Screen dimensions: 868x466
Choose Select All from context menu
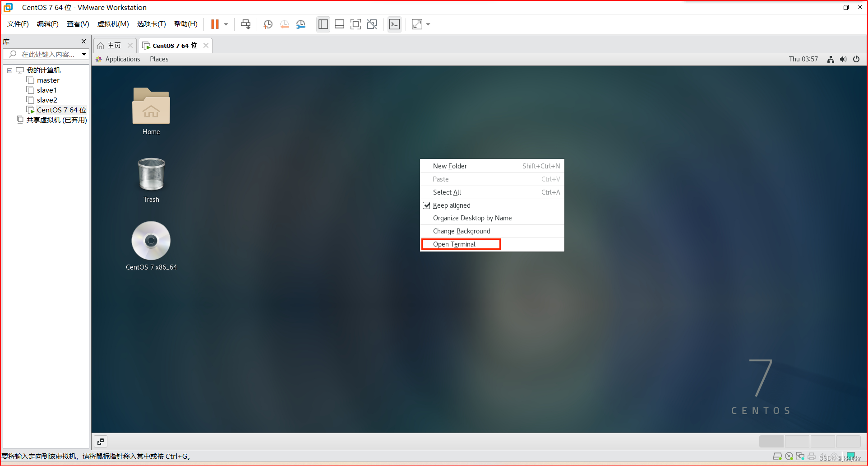(492, 192)
